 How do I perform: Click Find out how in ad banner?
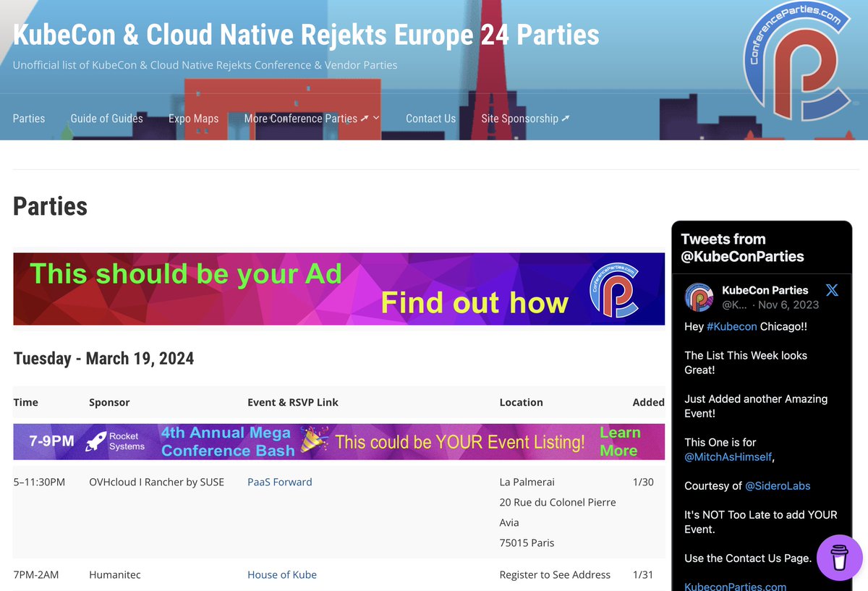pos(475,302)
